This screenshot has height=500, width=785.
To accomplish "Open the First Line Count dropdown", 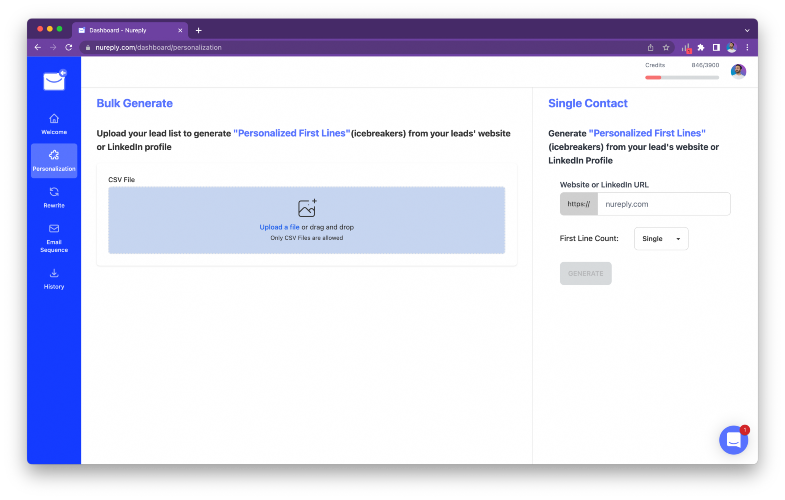I will (x=661, y=239).
